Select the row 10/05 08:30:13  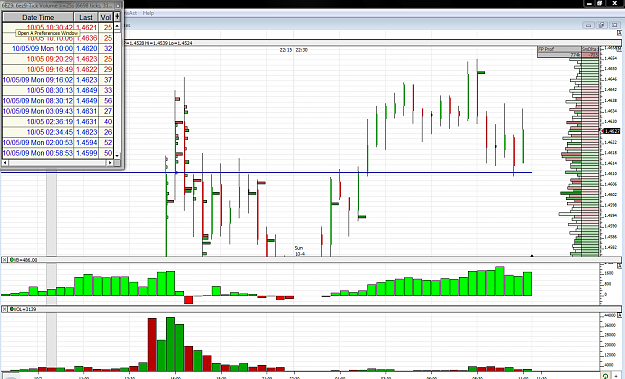pyautogui.click(x=58, y=90)
